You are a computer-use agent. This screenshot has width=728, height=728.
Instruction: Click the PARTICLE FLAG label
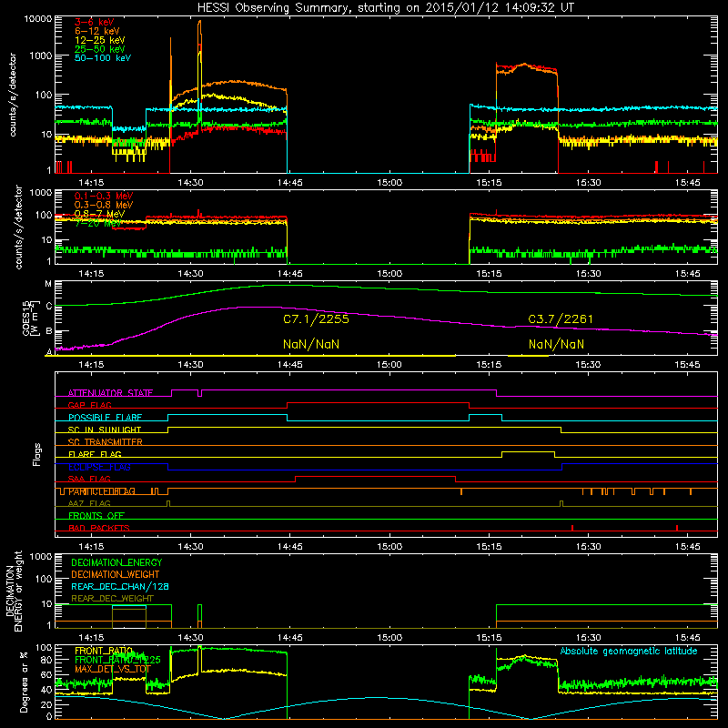[102, 491]
